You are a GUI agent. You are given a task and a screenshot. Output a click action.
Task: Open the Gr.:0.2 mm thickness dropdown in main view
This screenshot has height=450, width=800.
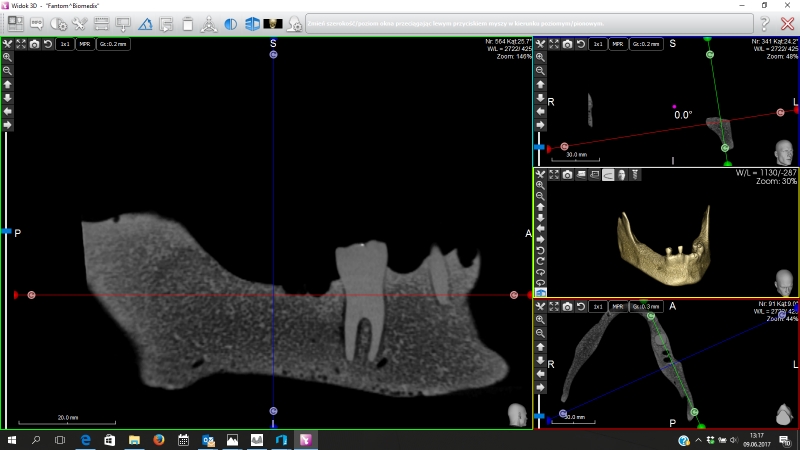pyautogui.click(x=114, y=44)
